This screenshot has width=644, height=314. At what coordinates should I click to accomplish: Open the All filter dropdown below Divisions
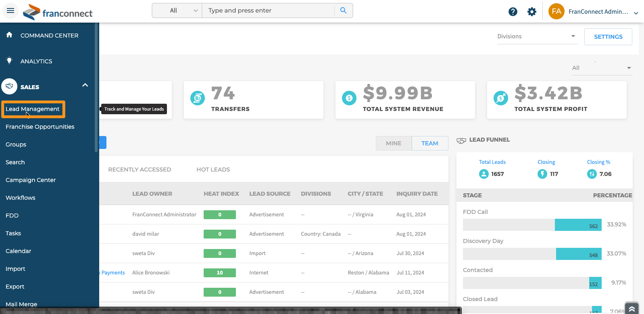[602, 68]
